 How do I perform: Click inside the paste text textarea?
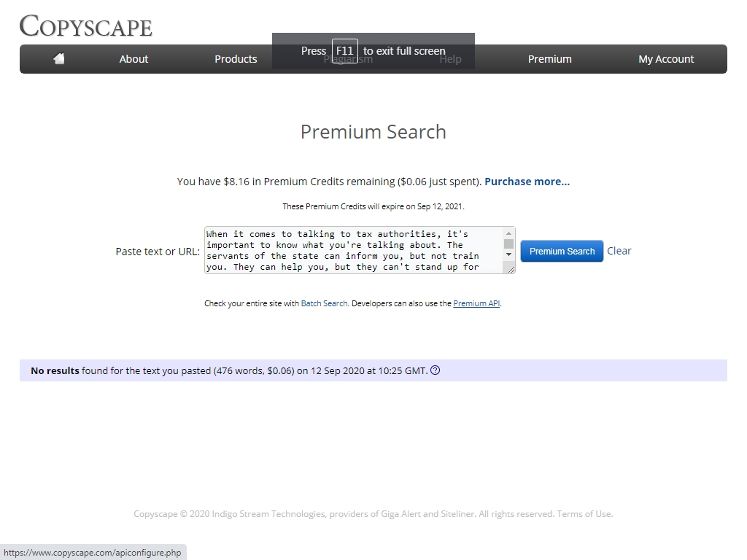[x=354, y=250]
